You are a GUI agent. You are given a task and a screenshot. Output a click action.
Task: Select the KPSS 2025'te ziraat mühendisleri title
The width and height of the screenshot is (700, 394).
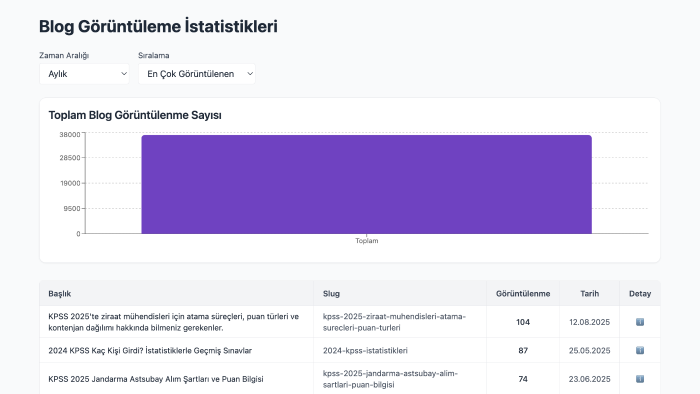pos(174,322)
